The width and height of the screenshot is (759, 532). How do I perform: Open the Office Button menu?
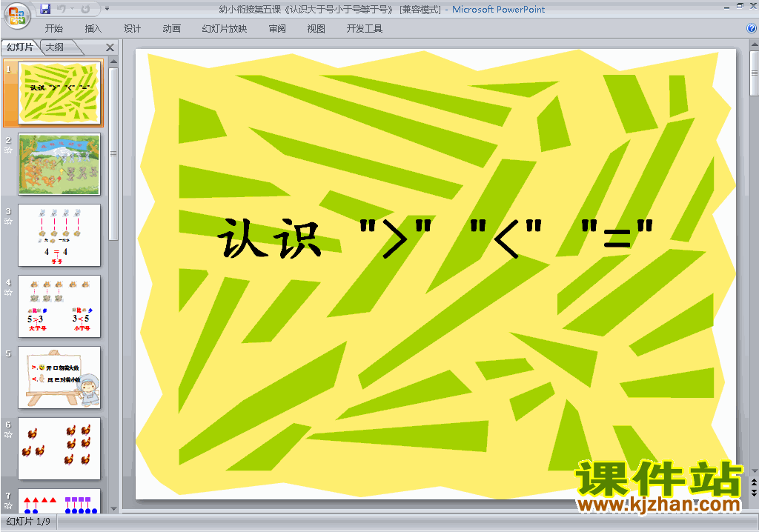tap(17, 16)
